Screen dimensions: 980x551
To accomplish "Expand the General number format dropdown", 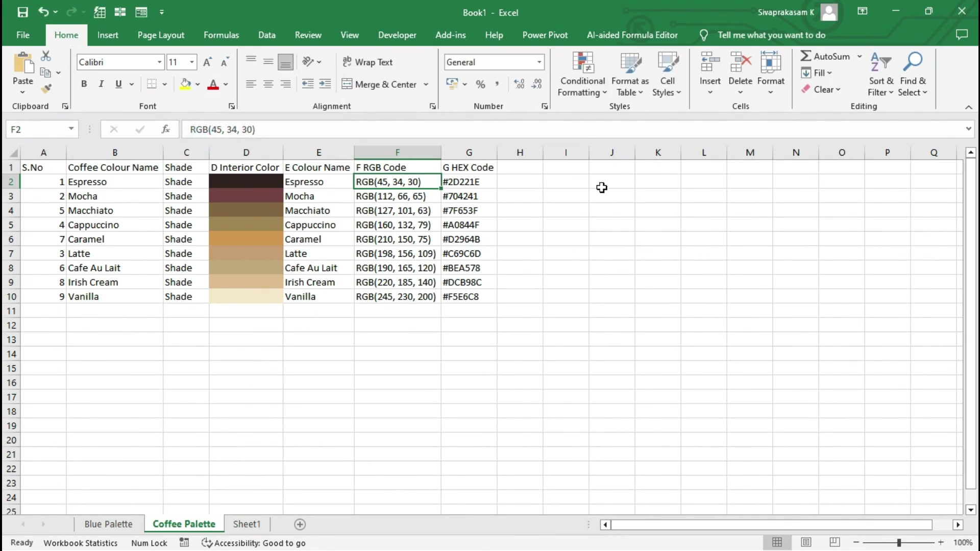I will pyautogui.click(x=539, y=62).
